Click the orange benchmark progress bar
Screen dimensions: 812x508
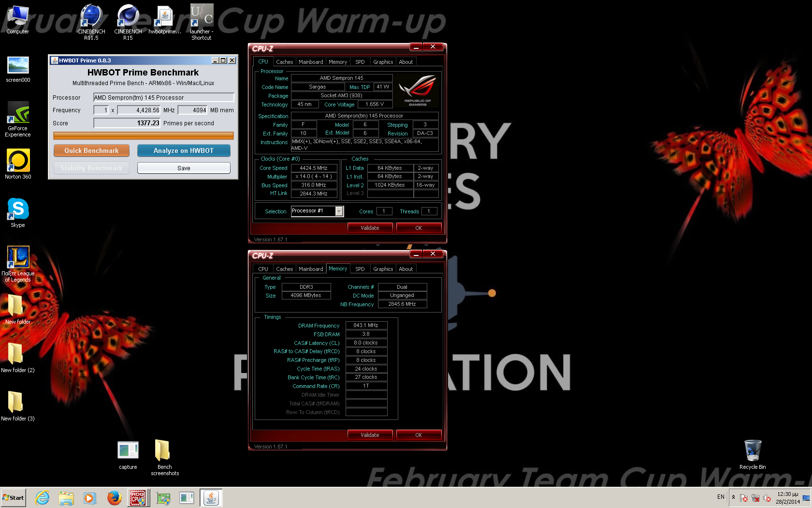tap(143, 135)
